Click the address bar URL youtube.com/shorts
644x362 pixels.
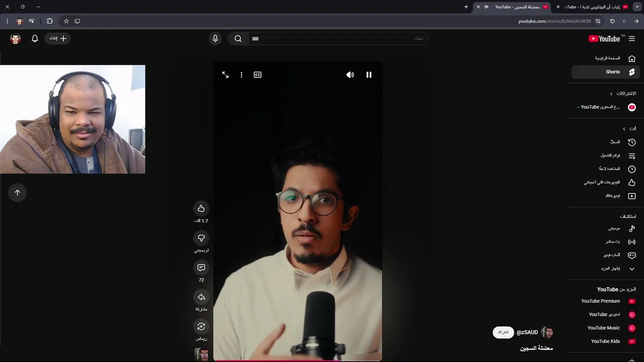click(x=554, y=21)
